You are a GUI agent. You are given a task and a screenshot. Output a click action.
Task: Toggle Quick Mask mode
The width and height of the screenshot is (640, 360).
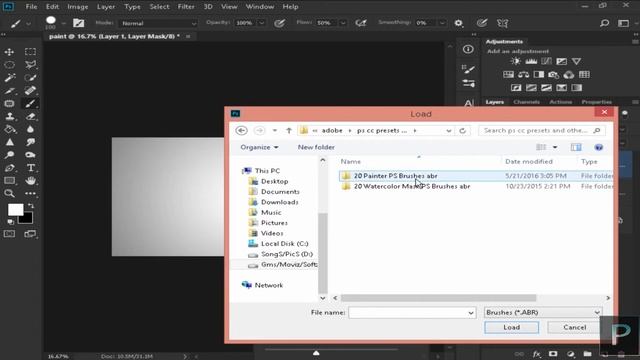pyautogui.click(x=9, y=234)
